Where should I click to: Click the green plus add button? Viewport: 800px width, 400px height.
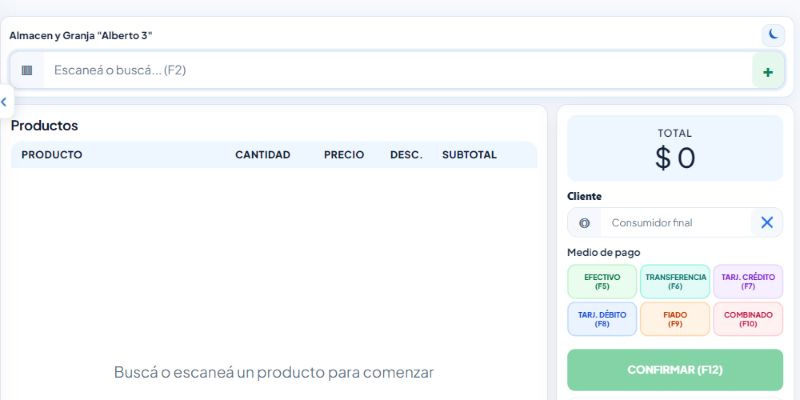(x=768, y=71)
